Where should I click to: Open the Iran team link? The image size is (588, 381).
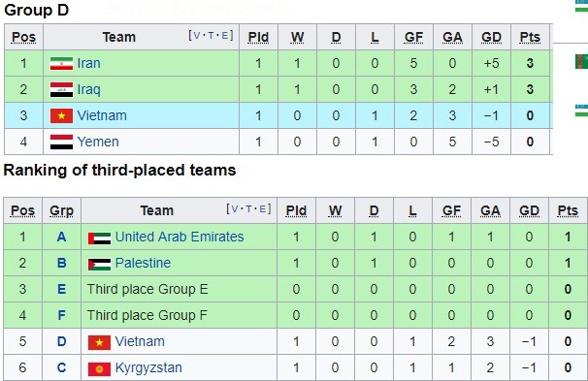click(89, 63)
